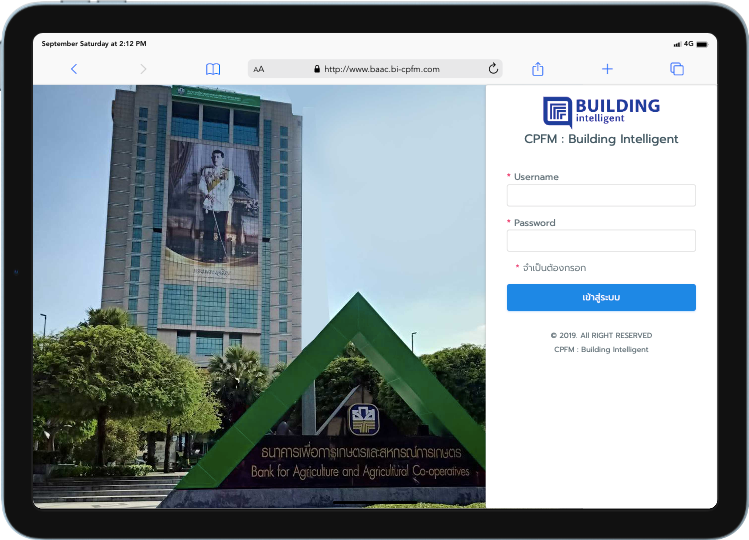Tap the Safari back arrow
This screenshot has width=749, height=540.
tap(74, 69)
